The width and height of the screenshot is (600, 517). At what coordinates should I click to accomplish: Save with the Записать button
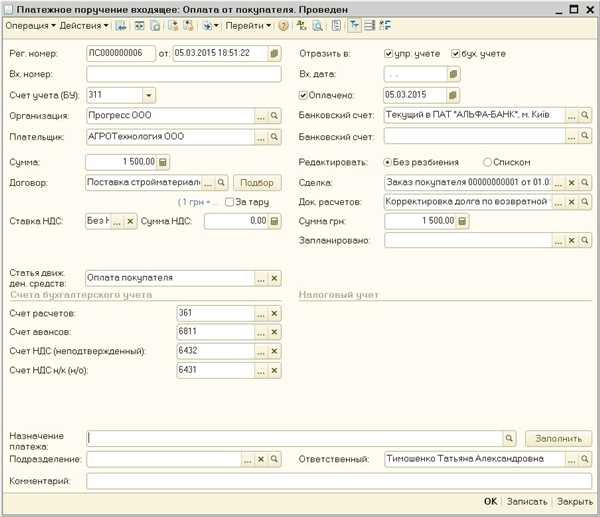tap(527, 501)
